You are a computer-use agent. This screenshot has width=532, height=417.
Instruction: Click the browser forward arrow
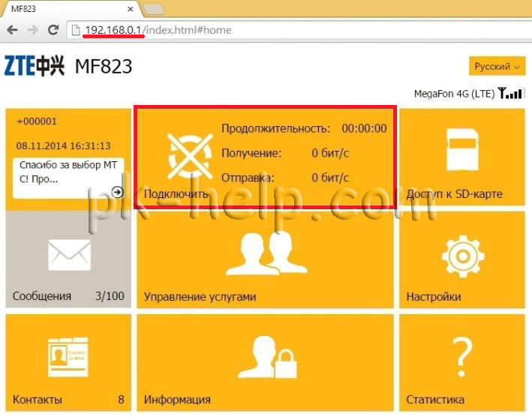32,30
